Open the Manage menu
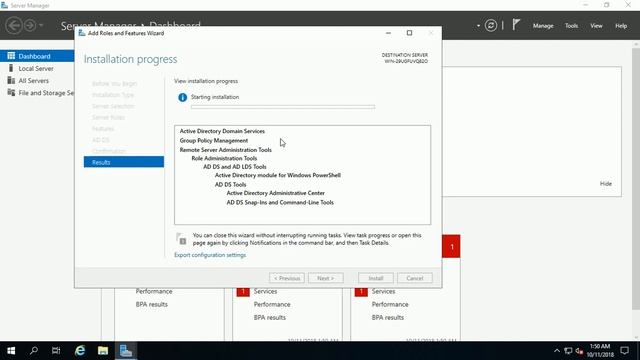This screenshot has width=640, height=360. 543,26
